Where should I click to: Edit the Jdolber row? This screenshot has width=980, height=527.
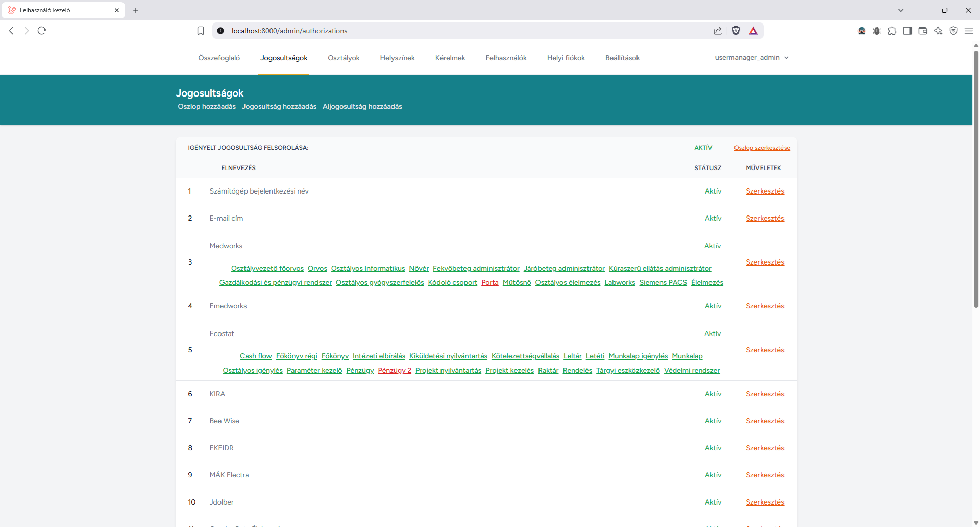click(765, 502)
